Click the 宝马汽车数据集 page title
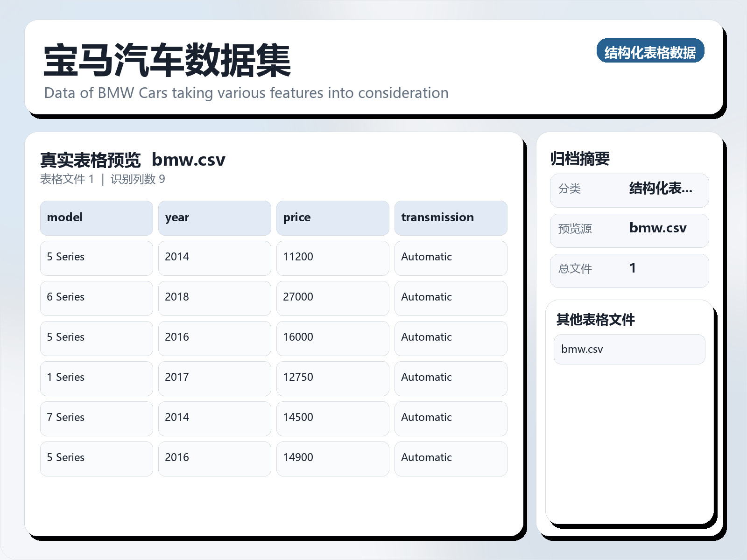 coord(166,60)
